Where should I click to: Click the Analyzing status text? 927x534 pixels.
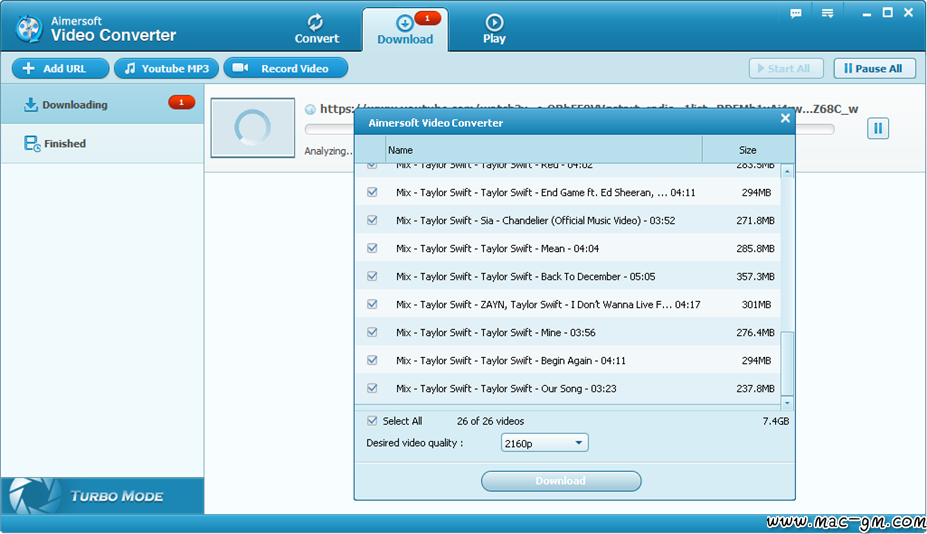point(329,151)
